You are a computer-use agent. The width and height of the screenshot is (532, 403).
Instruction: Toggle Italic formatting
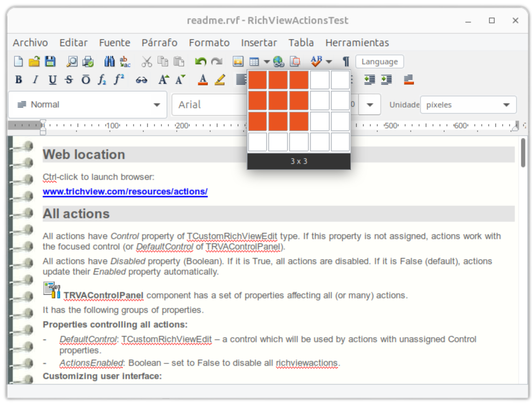[x=35, y=80]
